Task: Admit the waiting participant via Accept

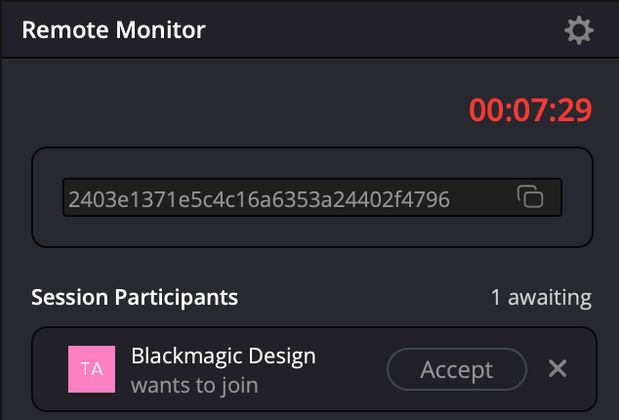Action: 457,369
